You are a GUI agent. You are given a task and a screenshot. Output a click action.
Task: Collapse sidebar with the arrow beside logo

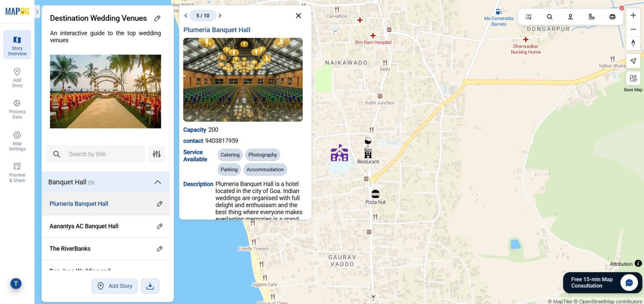[37, 12]
